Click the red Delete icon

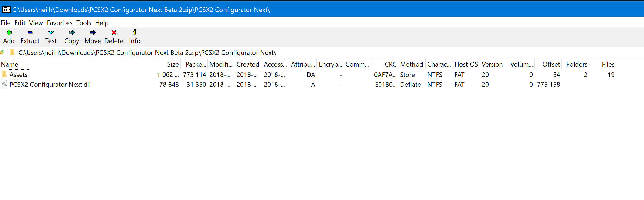point(114,32)
